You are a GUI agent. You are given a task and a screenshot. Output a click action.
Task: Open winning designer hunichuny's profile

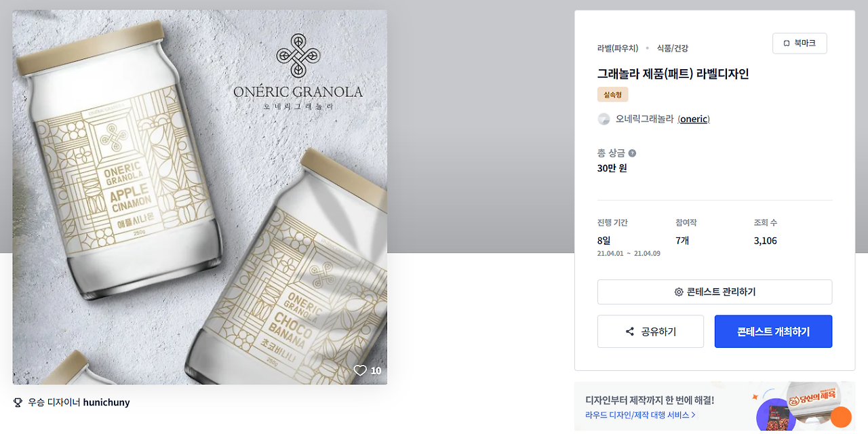click(x=106, y=403)
